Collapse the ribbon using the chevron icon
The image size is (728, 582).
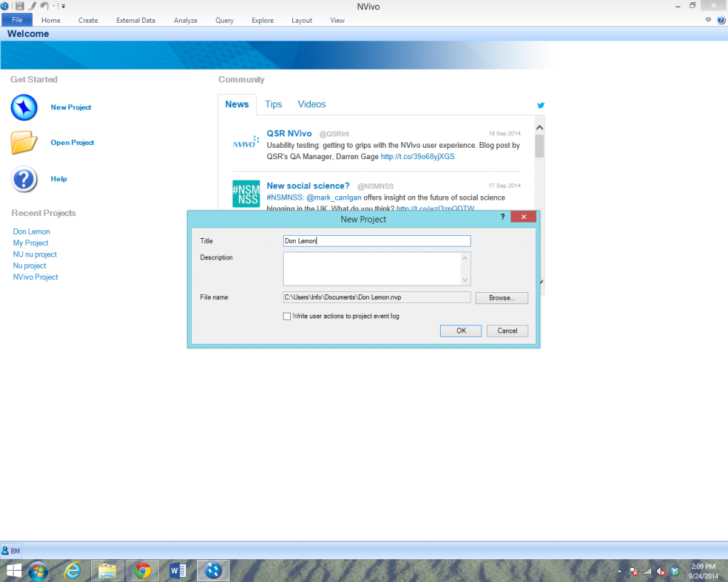pyautogui.click(x=708, y=20)
